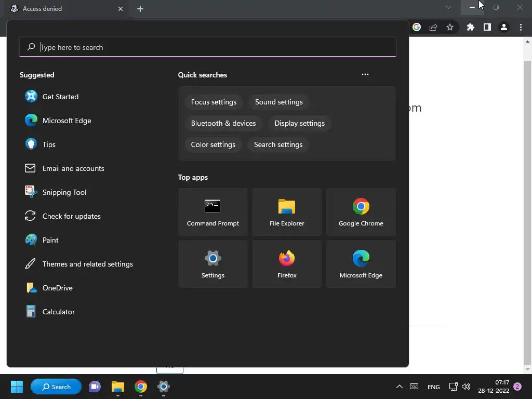Click the taskbar Search button
This screenshot has height=399, width=532.
click(56, 387)
